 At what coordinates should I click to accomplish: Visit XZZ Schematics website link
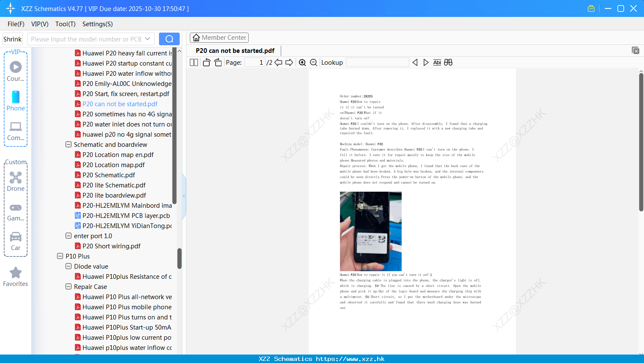click(x=322, y=359)
